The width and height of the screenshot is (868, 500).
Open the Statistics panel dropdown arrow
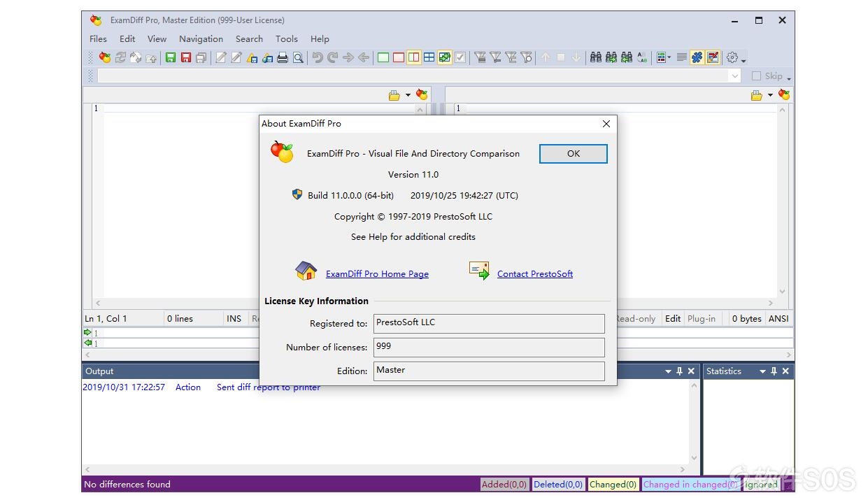762,372
